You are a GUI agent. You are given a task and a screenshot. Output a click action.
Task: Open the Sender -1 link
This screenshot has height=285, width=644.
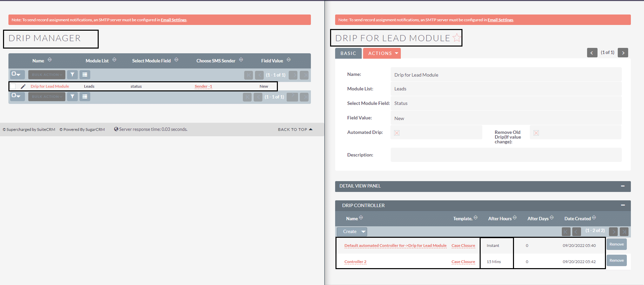pyautogui.click(x=203, y=86)
